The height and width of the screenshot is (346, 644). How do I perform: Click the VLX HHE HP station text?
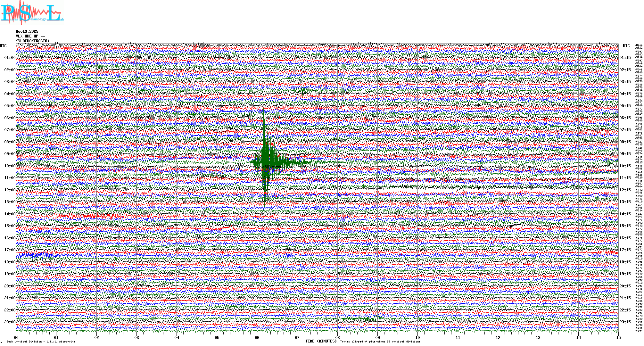coord(30,36)
